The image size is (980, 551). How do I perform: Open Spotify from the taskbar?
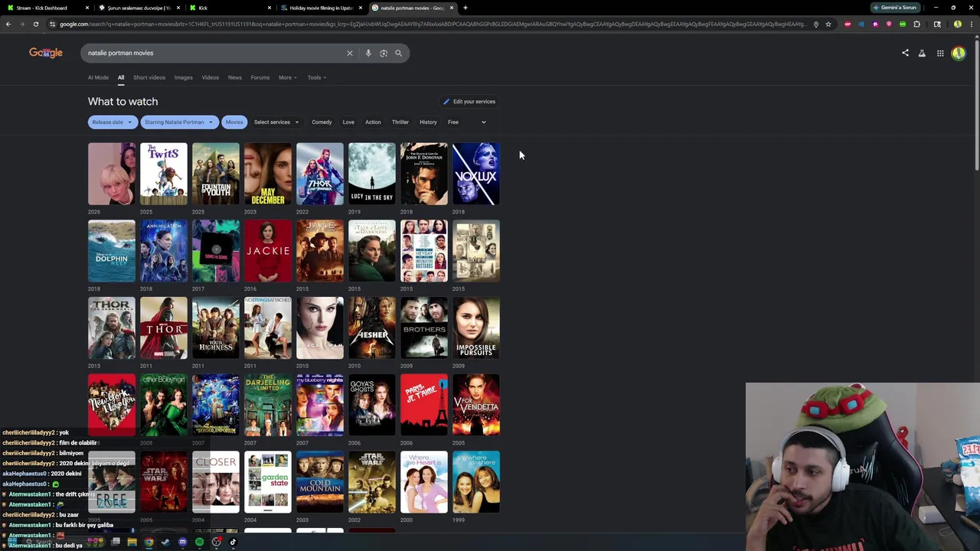tap(199, 542)
